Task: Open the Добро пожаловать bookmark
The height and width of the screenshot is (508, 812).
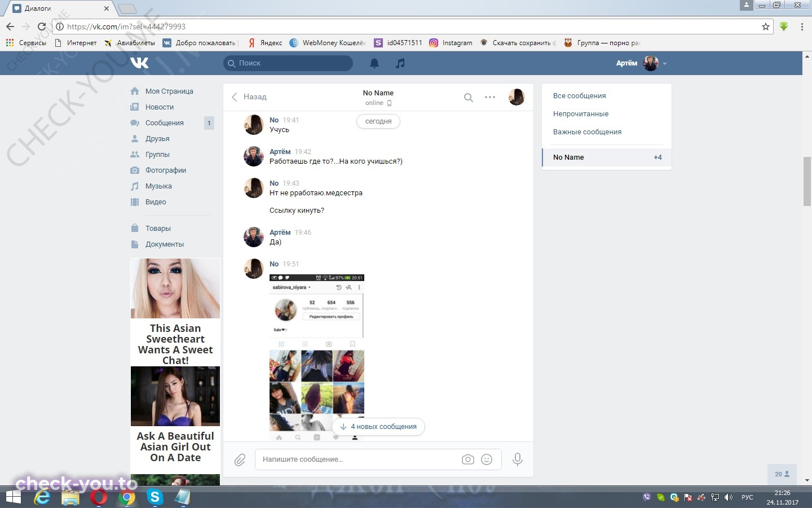Action: coord(200,42)
